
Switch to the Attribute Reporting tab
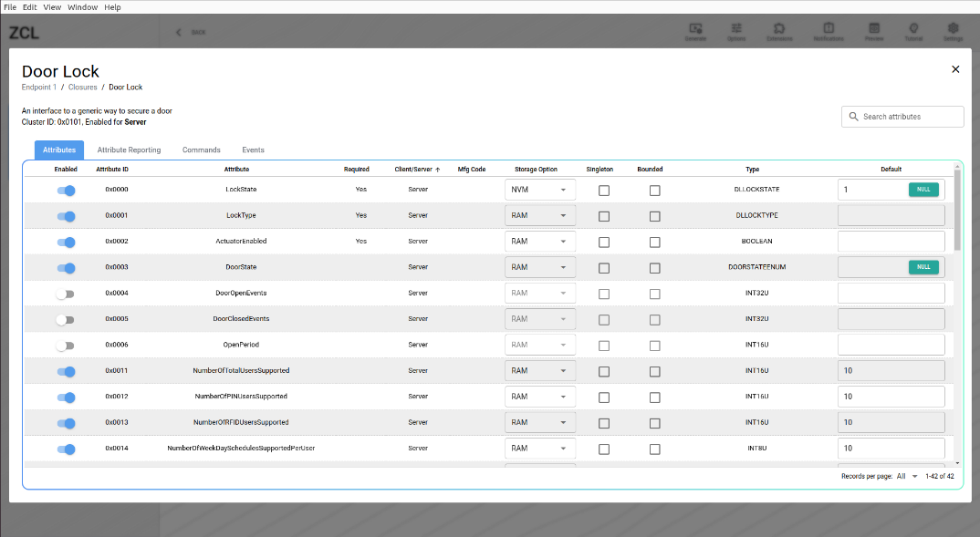click(129, 150)
